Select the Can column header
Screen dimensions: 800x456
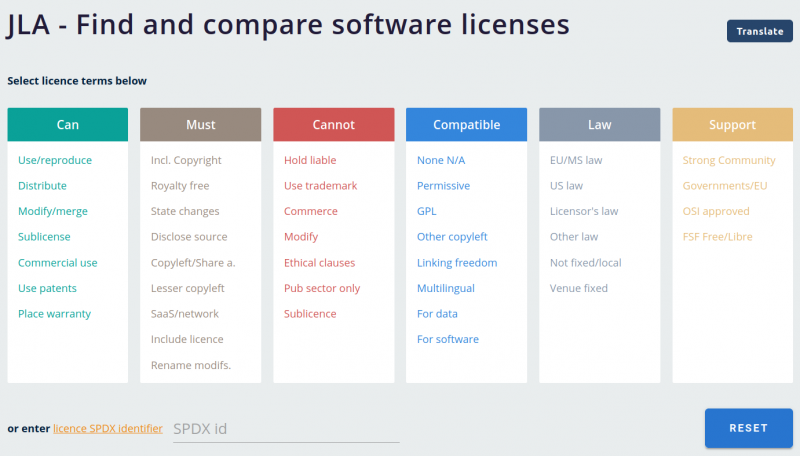(x=67, y=125)
